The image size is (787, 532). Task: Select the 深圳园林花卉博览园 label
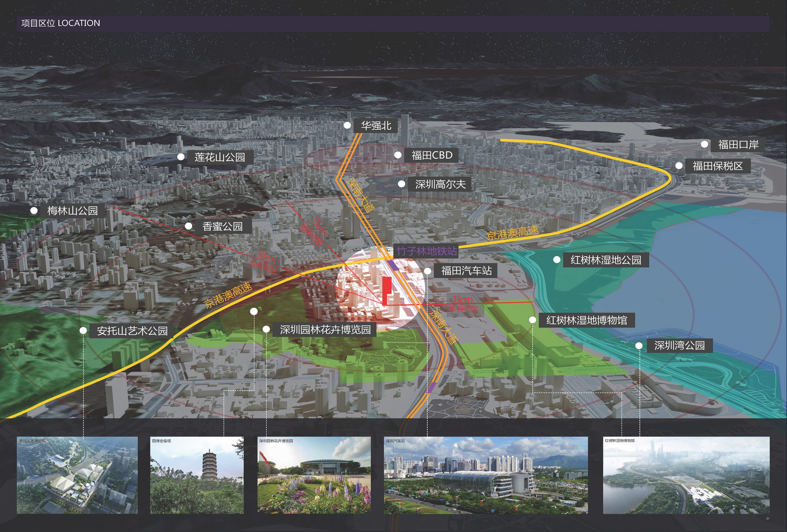[x=325, y=329]
